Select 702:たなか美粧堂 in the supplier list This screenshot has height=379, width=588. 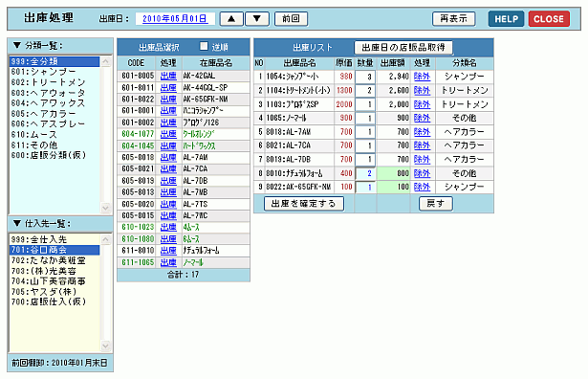tap(49, 260)
